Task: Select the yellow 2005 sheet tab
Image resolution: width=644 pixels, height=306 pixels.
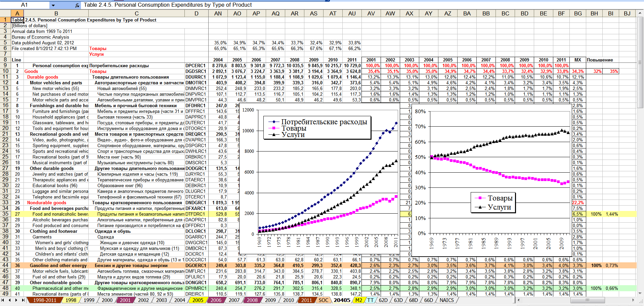Action: coord(198,300)
